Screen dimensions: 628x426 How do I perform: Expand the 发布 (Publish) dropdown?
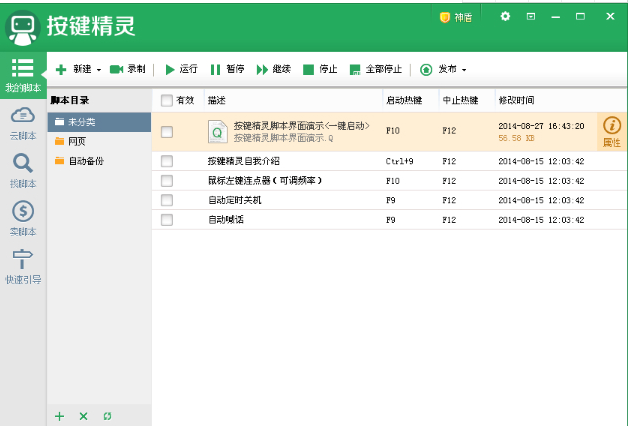coord(463,70)
